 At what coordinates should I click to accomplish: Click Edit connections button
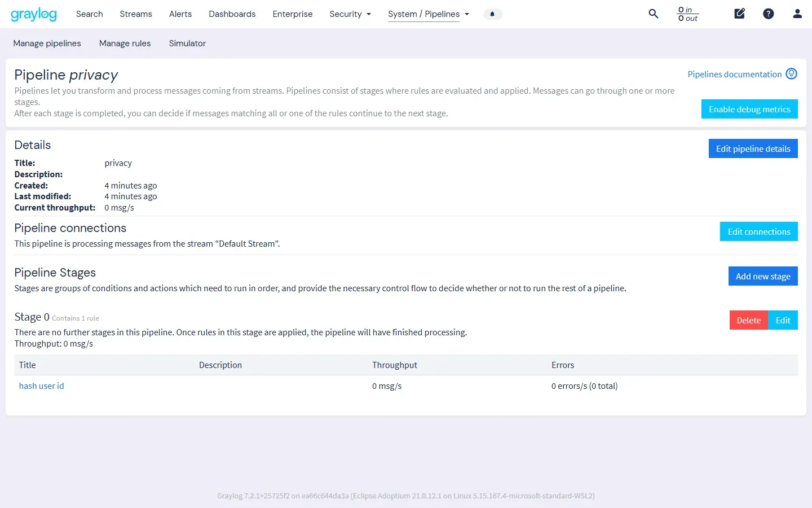pos(758,231)
